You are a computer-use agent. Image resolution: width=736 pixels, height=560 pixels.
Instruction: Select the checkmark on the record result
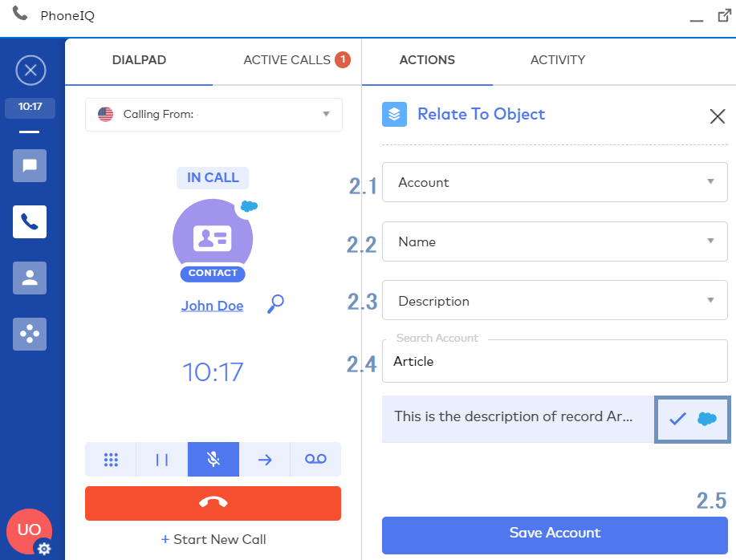[677, 419]
